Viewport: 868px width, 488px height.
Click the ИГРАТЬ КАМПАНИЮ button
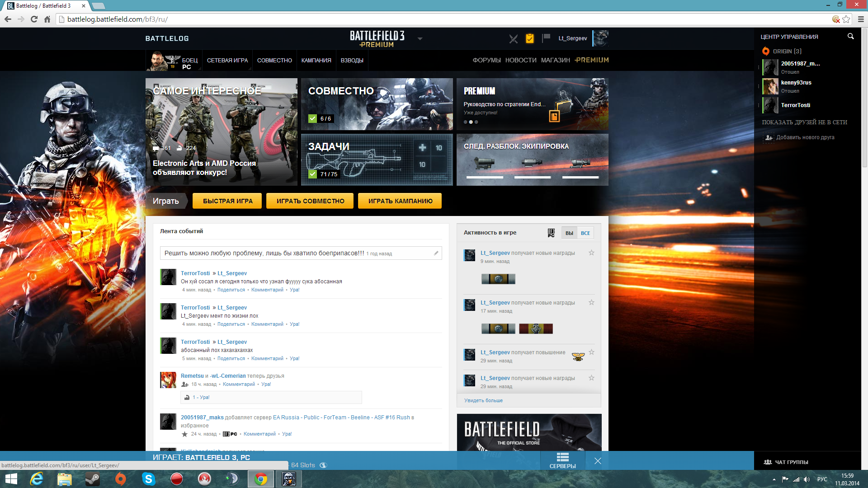400,201
